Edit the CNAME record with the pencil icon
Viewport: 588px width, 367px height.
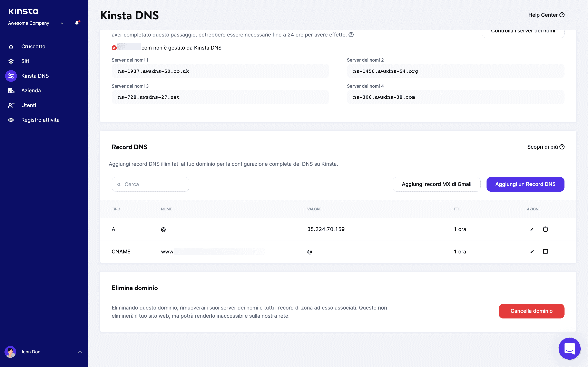pyautogui.click(x=532, y=251)
